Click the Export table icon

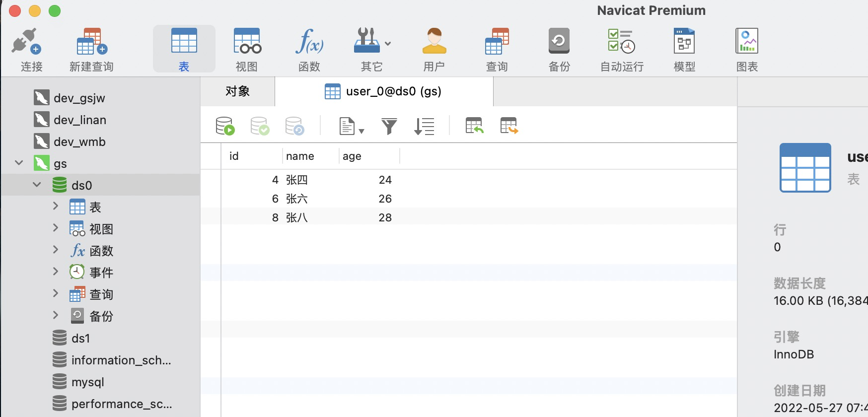pyautogui.click(x=509, y=126)
